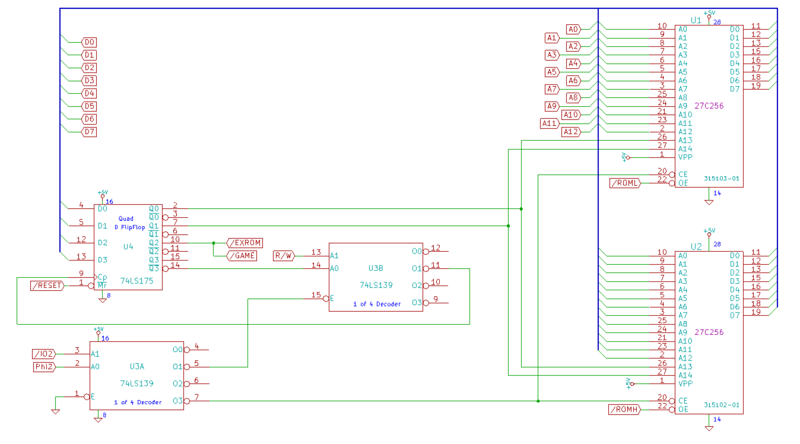Click the A0 address label
The width and height of the screenshot is (800, 444).
tap(573, 29)
